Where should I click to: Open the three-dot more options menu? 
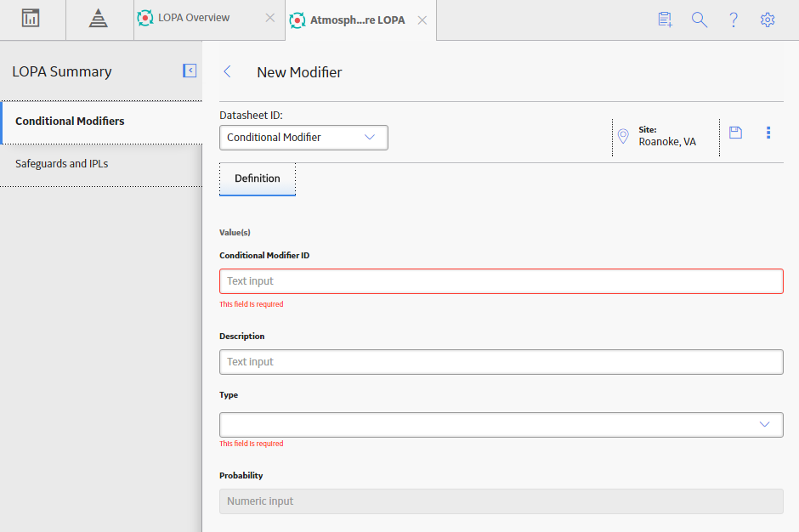768,133
